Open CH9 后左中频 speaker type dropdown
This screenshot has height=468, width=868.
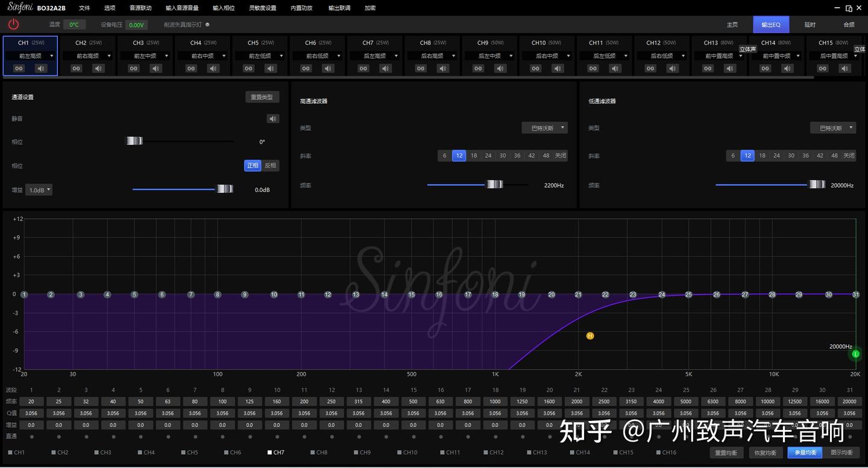(x=489, y=55)
